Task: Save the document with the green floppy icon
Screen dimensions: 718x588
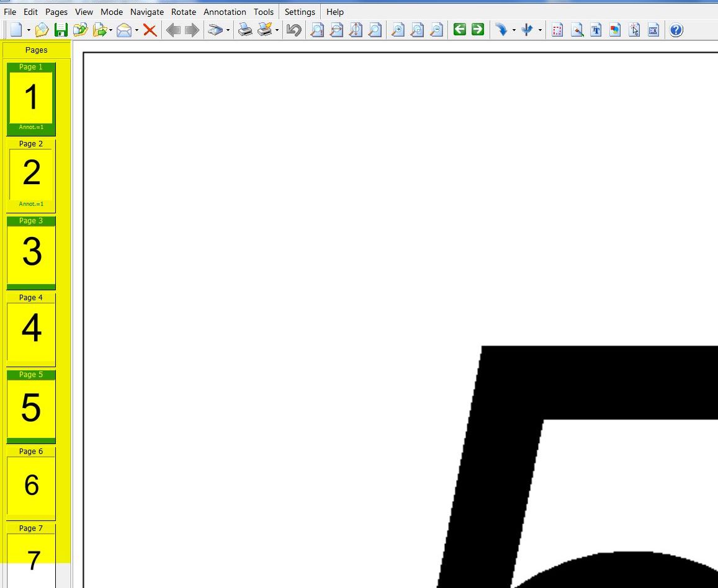Action: click(61, 30)
